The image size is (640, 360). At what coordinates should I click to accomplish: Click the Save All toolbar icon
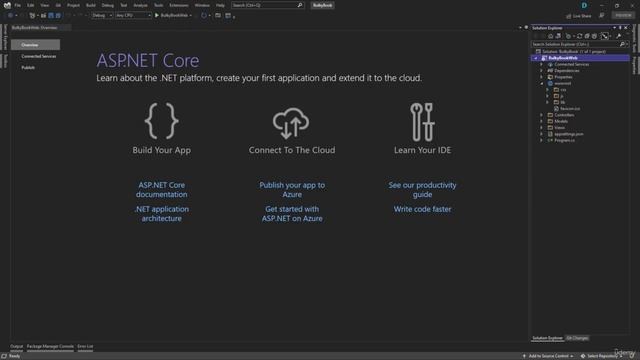coord(58,15)
